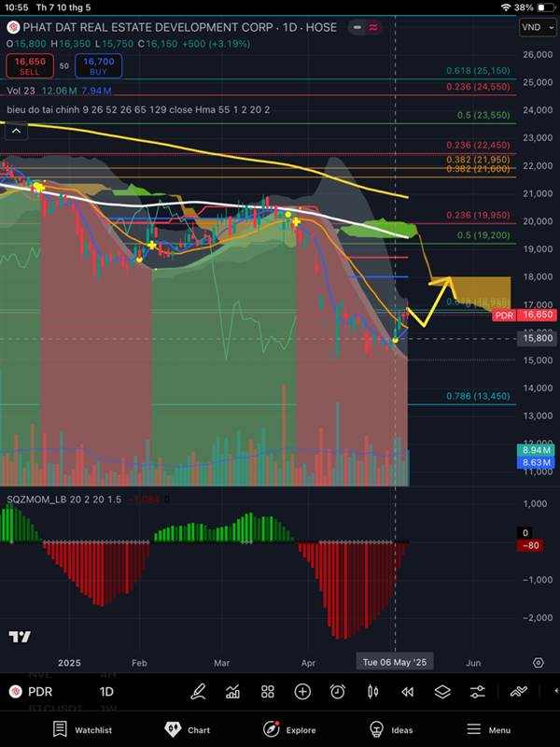Viewport: 560px width, 747px height.
Task: Tap the TradingView logo on the chart
Action: tap(20, 637)
